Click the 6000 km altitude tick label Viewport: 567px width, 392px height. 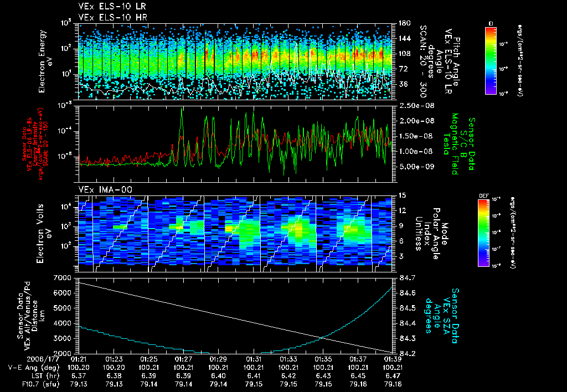(x=63, y=293)
